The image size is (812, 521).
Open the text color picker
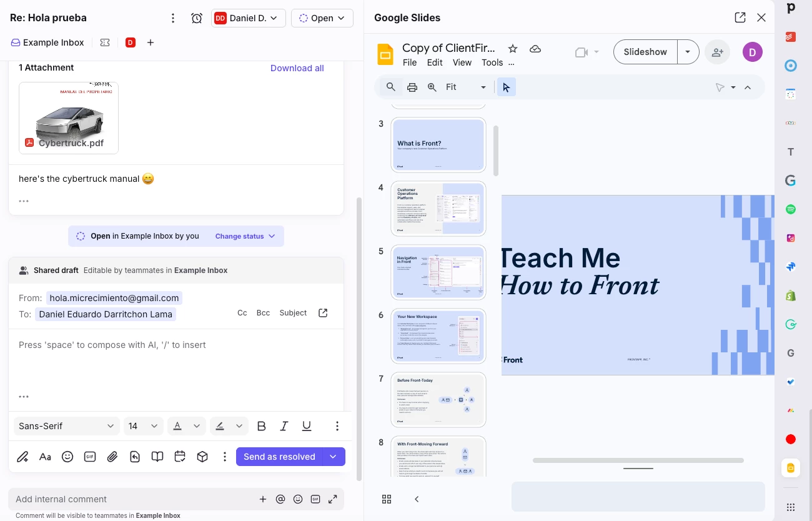(x=187, y=426)
